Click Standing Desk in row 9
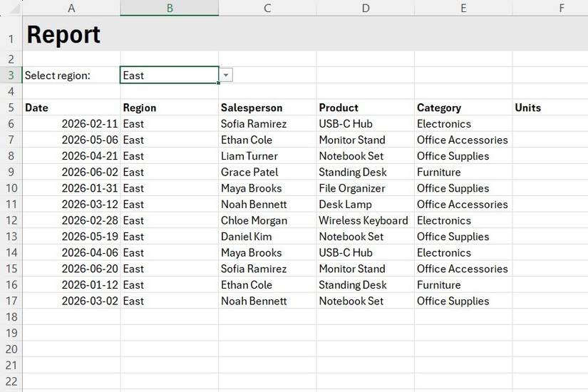Viewport: 588px width, 392px height. (366, 172)
